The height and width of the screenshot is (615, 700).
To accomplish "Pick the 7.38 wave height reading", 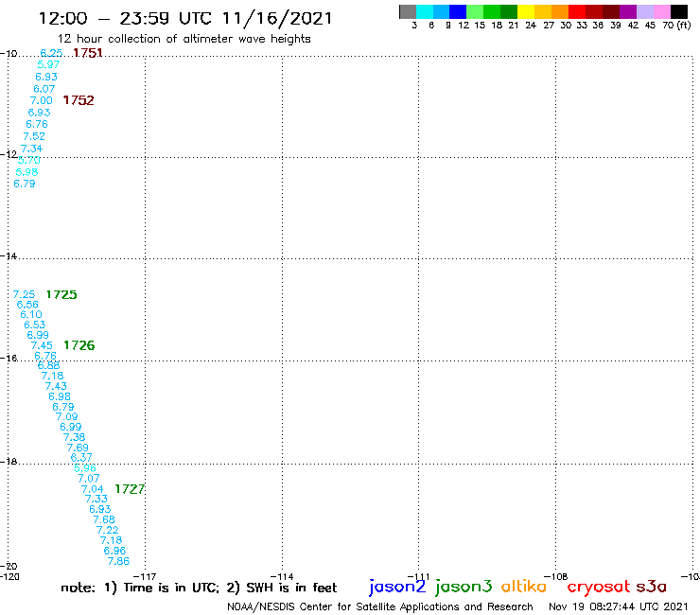I will pyautogui.click(x=74, y=437).
